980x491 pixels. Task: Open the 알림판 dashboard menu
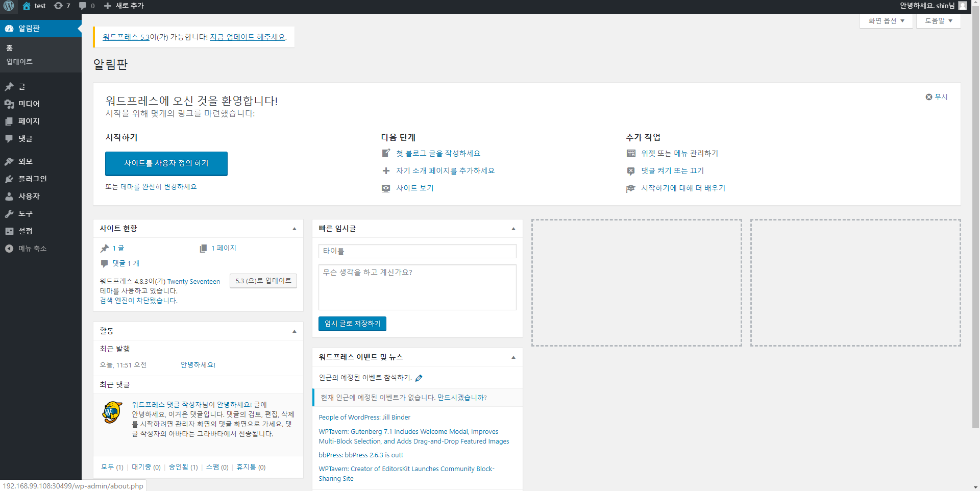point(41,29)
